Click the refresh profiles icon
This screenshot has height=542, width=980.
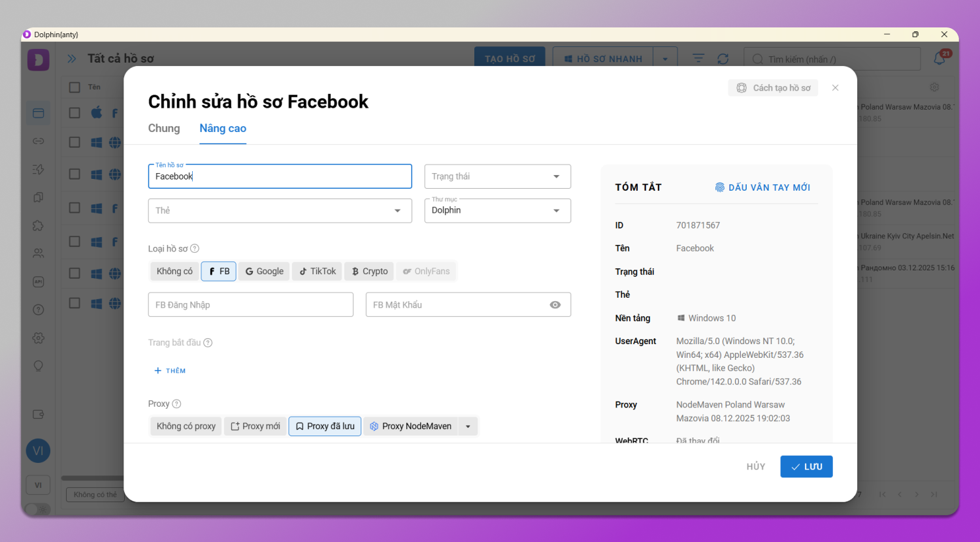(x=723, y=59)
